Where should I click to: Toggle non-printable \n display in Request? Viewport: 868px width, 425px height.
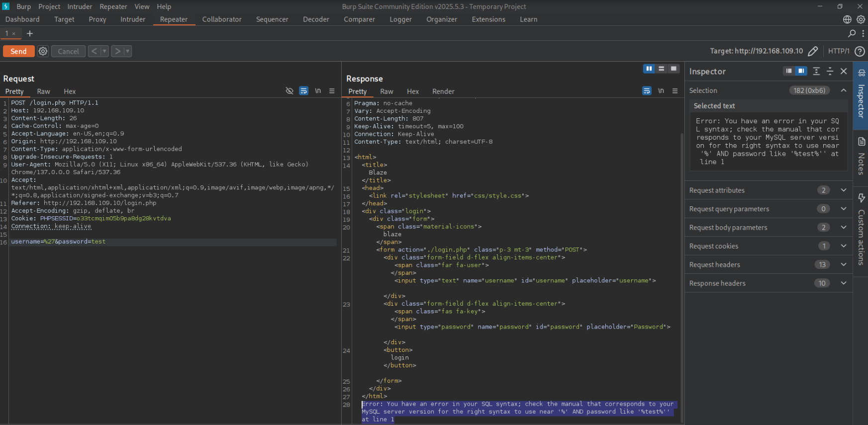pos(318,91)
